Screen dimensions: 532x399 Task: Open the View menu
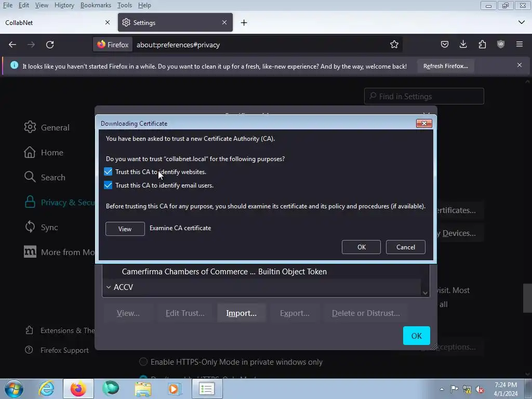[x=42, y=5]
